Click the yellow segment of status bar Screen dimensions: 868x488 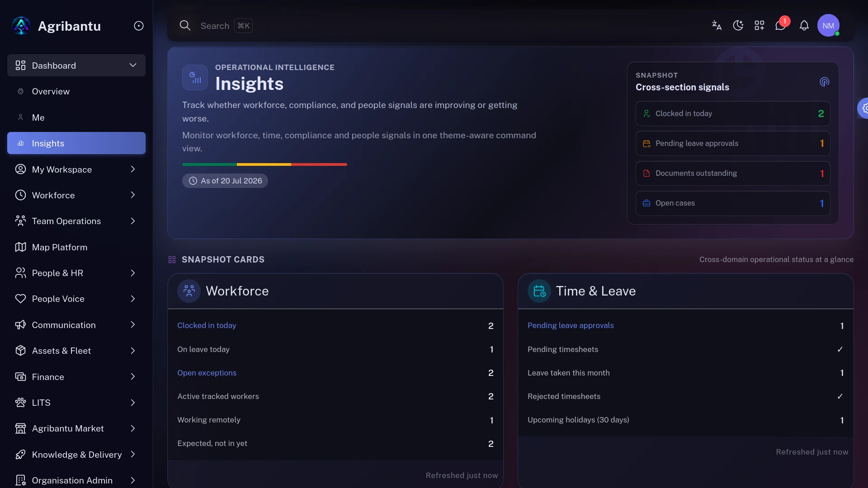(x=264, y=164)
